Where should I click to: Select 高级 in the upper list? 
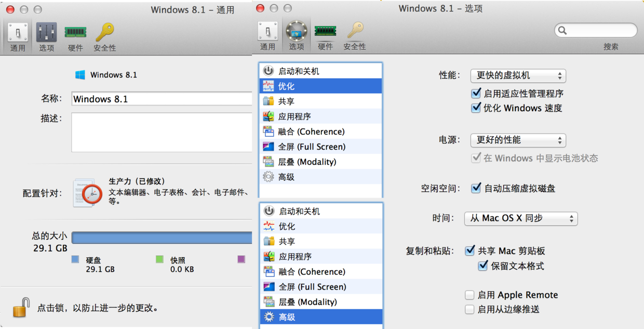[x=320, y=177]
